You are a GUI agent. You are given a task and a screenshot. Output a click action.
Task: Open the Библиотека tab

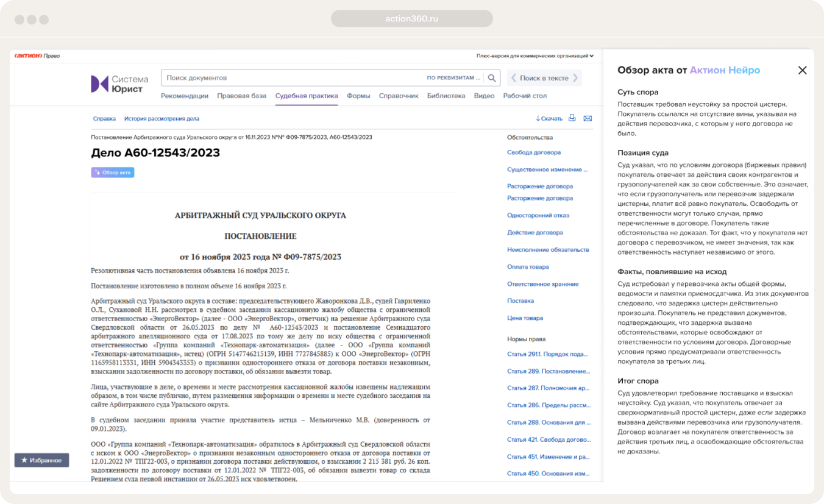pyautogui.click(x=446, y=96)
